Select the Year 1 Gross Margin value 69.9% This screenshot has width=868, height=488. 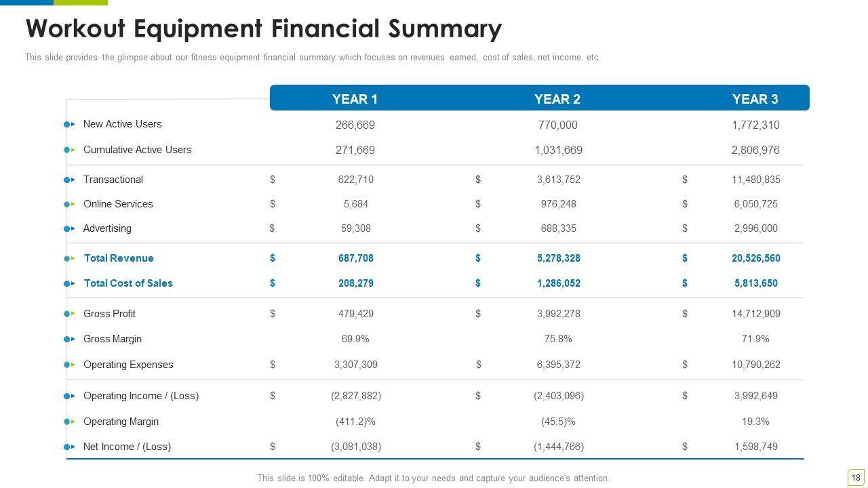pyautogui.click(x=355, y=339)
